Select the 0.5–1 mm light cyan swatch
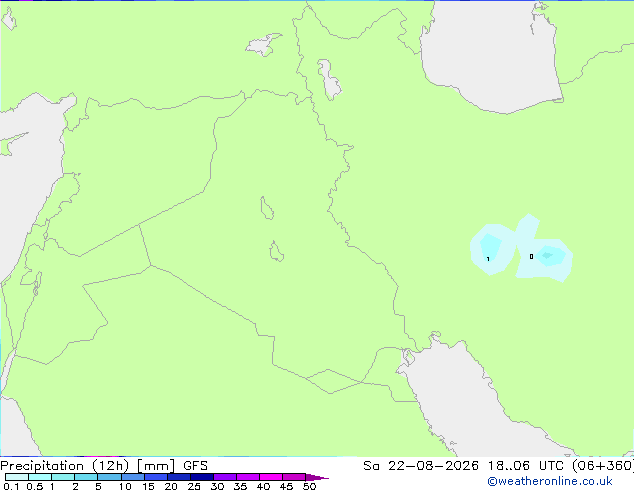 40,477
